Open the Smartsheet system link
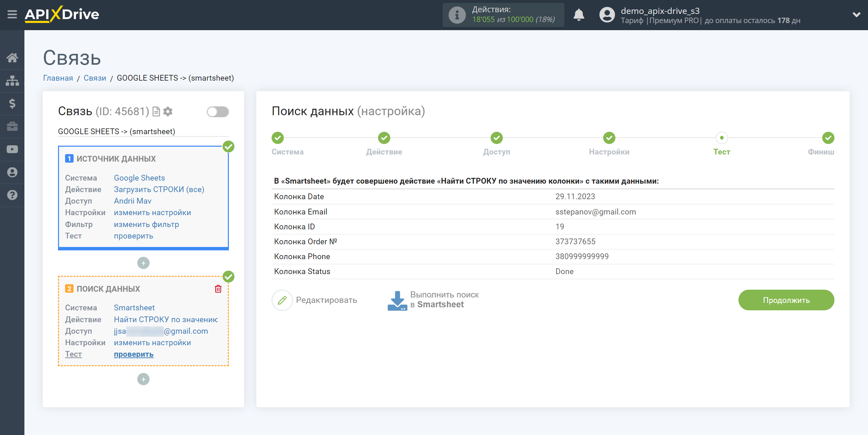This screenshot has width=868, height=435. (134, 308)
